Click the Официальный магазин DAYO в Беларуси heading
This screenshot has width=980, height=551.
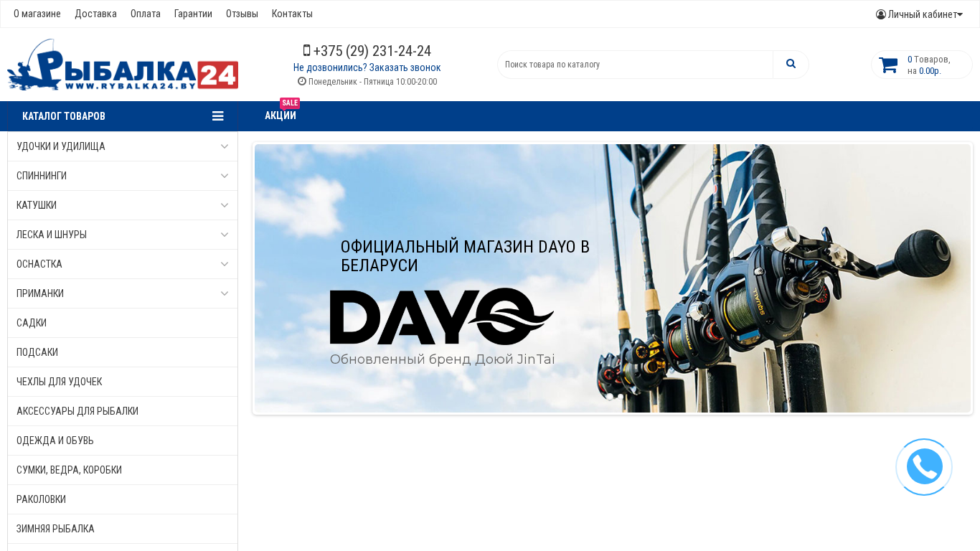click(465, 256)
